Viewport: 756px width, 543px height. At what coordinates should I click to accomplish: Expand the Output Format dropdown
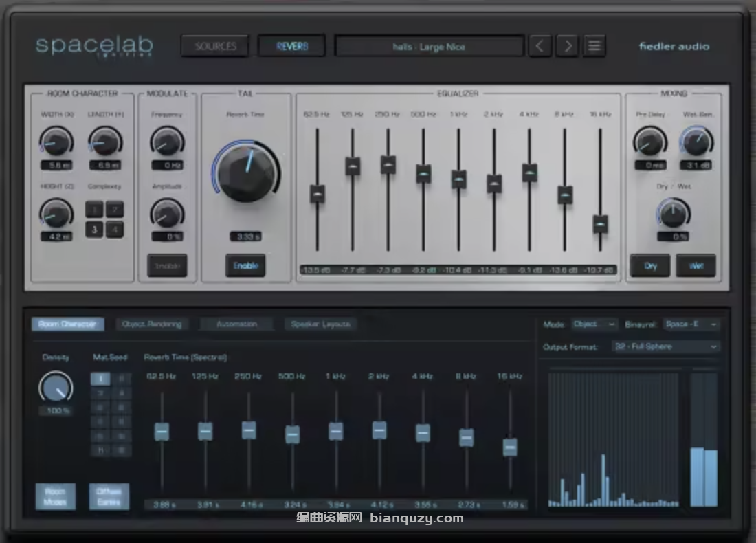pos(665,347)
